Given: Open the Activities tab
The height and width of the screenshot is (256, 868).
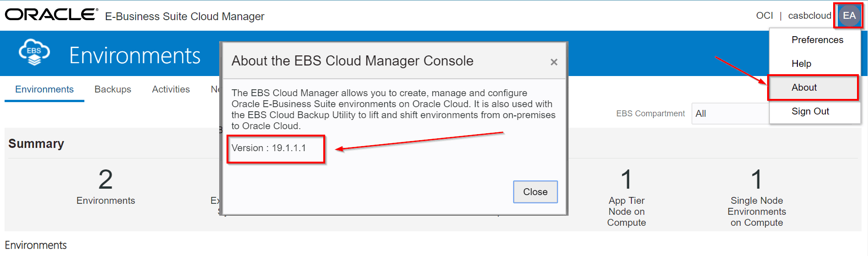Looking at the screenshot, I should (171, 89).
